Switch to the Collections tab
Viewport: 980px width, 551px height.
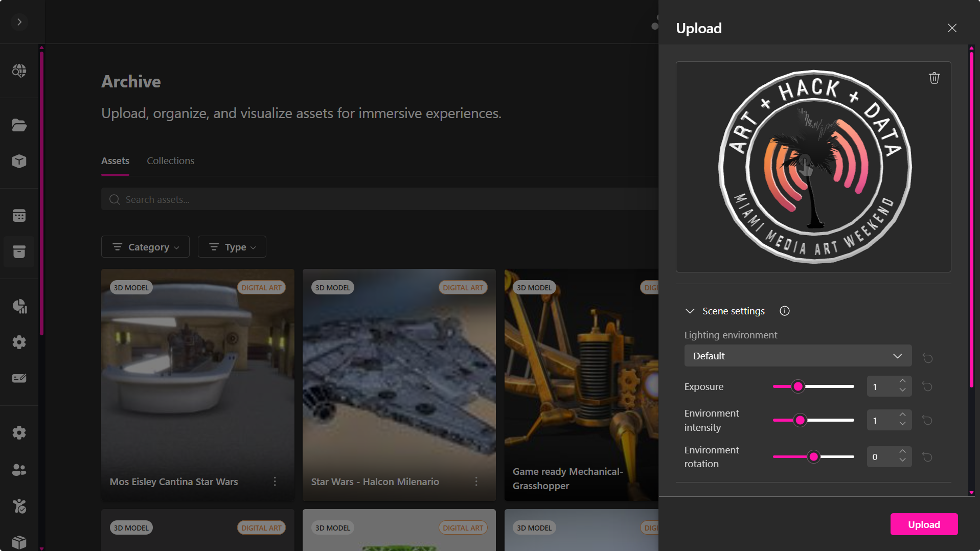coord(171,160)
